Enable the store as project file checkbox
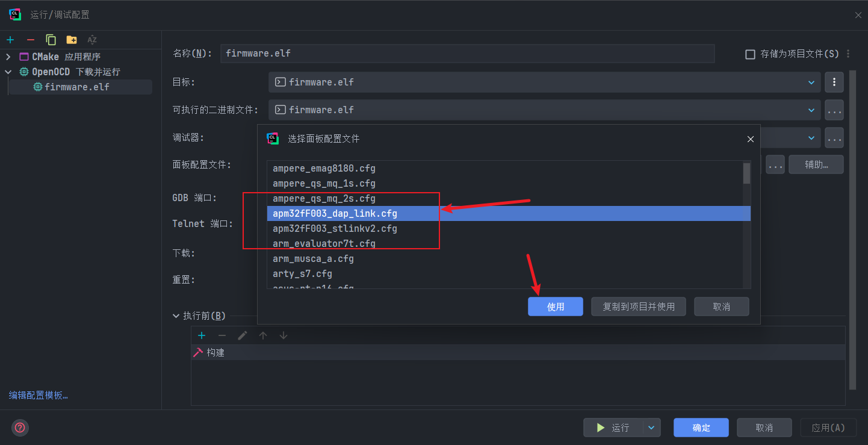Image resolution: width=868 pixels, height=445 pixels. pyautogui.click(x=750, y=54)
